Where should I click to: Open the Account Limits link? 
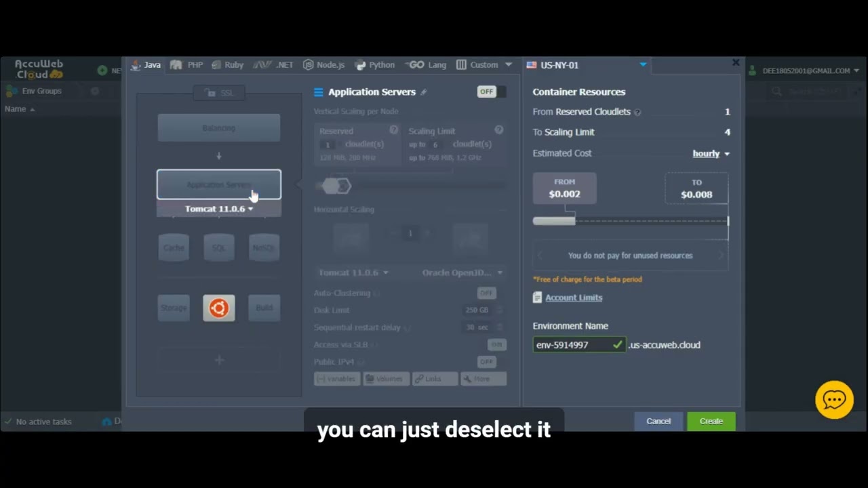coord(574,298)
